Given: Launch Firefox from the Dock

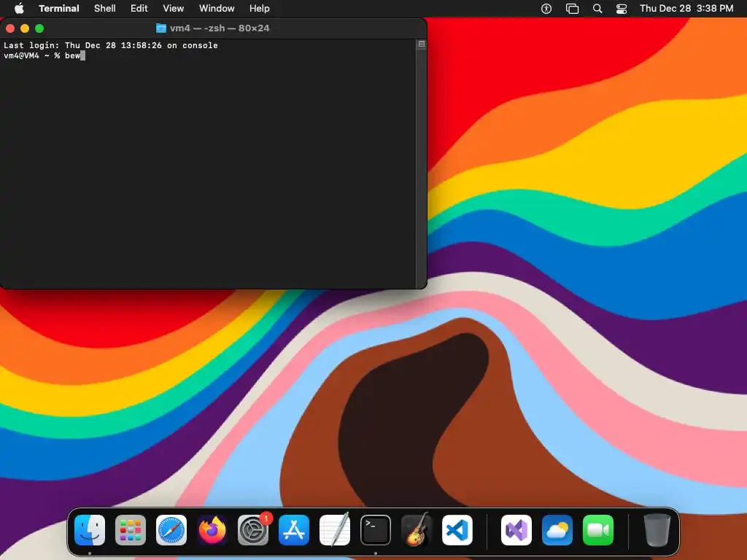Looking at the screenshot, I should 212,530.
